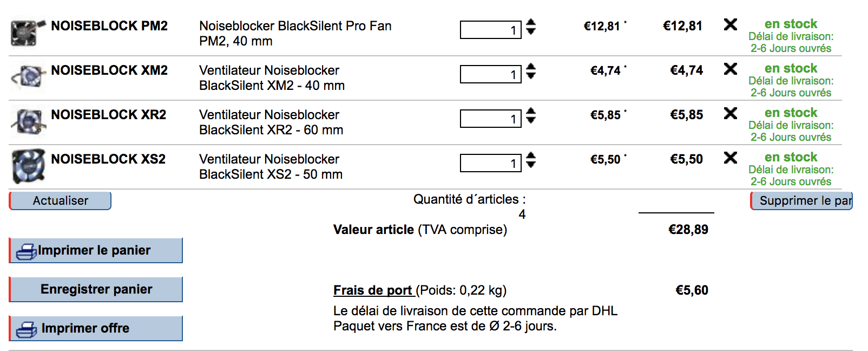Delete the NOISEBLOCK XS2 row
Screen dimensions: 868x351
(x=730, y=158)
